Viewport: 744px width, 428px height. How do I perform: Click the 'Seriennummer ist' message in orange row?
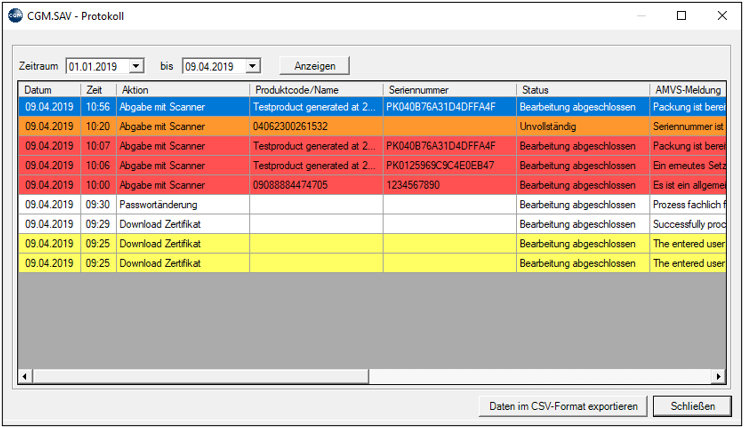[x=688, y=126]
